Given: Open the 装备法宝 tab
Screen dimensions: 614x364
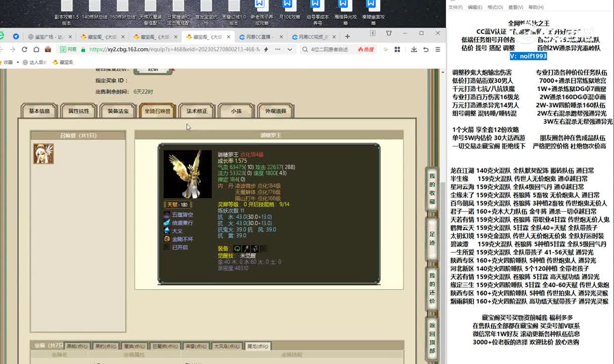Looking at the screenshot, I should click(118, 111).
